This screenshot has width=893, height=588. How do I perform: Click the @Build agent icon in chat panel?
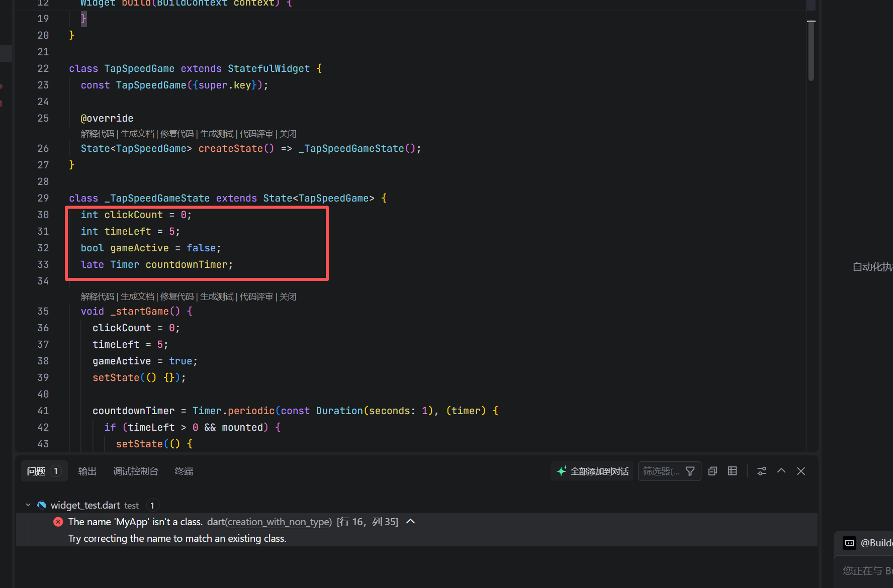click(x=849, y=543)
